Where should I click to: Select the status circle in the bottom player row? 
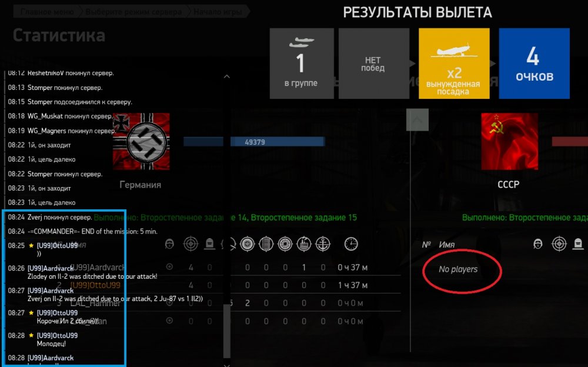[x=169, y=321]
